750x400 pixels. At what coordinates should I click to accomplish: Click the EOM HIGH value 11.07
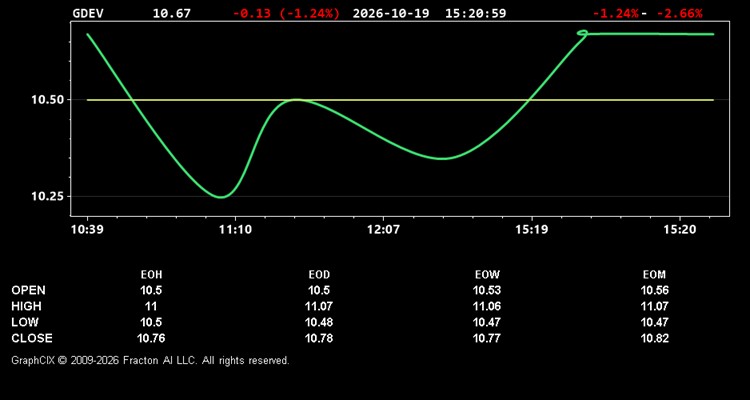pos(654,306)
